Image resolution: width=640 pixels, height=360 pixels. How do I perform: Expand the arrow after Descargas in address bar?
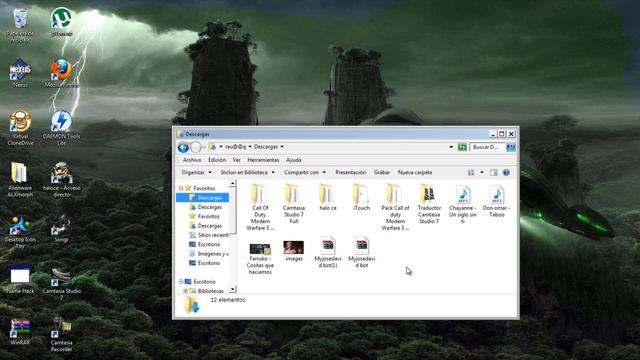pyautogui.click(x=282, y=147)
